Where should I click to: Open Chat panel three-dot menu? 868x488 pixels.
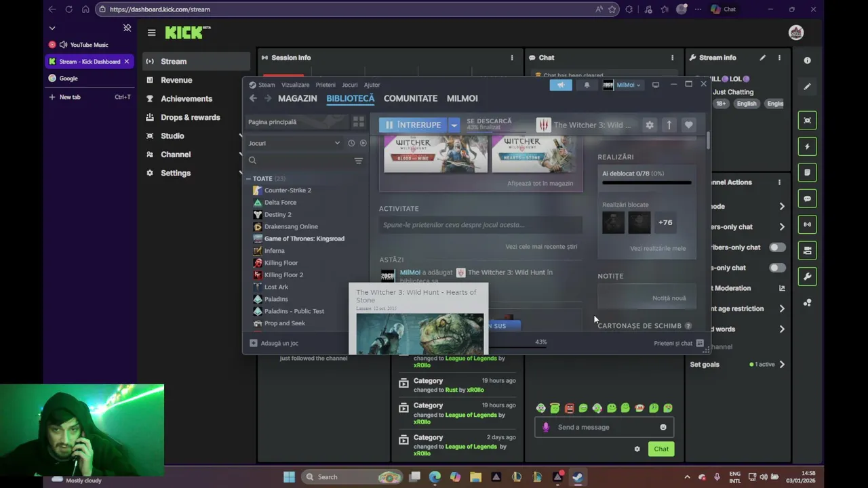click(x=673, y=58)
